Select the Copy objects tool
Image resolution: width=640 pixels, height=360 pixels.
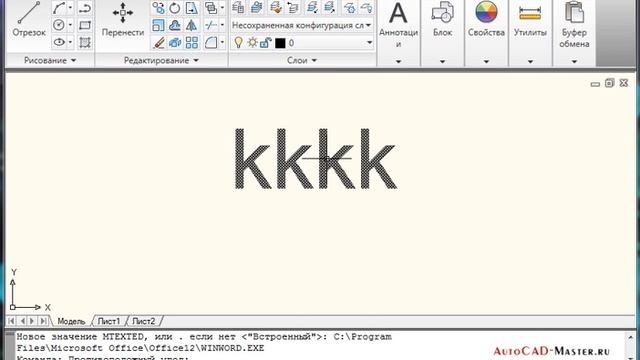click(158, 8)
